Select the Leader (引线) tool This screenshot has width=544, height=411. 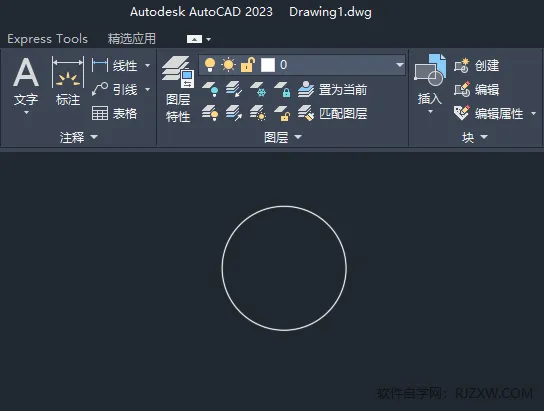[x=114, y=89]
